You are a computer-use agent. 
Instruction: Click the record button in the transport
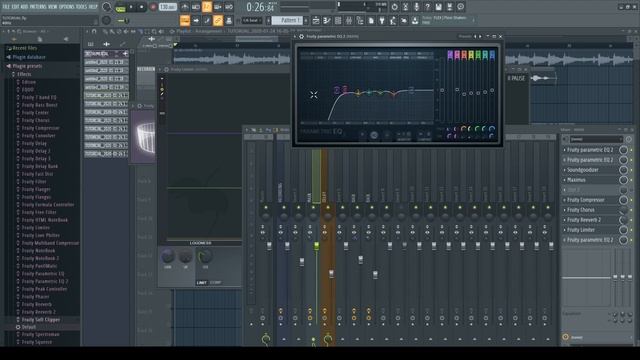pyautogui.click(x=153, y=7)
